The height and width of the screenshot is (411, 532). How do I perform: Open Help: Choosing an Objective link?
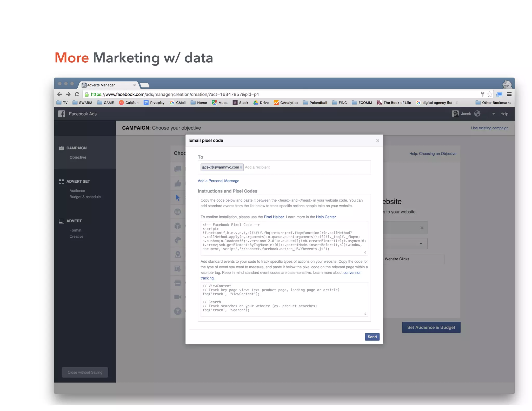433,154
